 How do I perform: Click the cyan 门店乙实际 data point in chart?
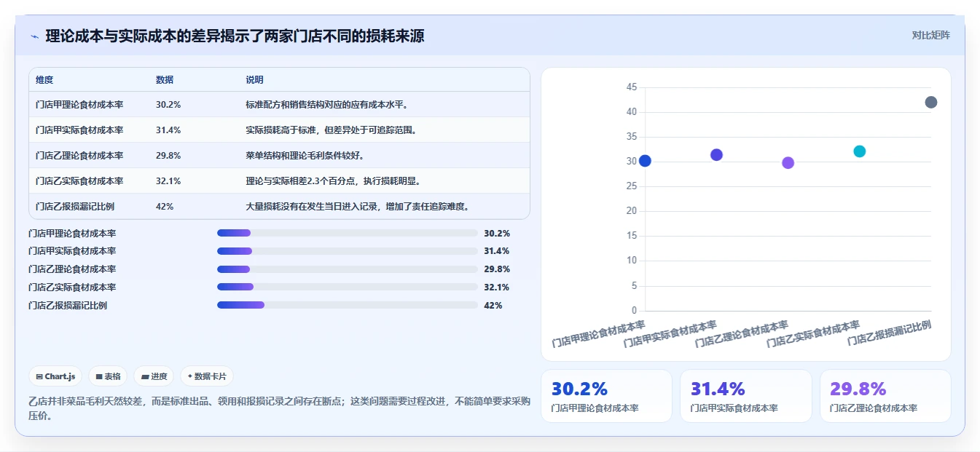pyautogui.click(x=859, y=151)
